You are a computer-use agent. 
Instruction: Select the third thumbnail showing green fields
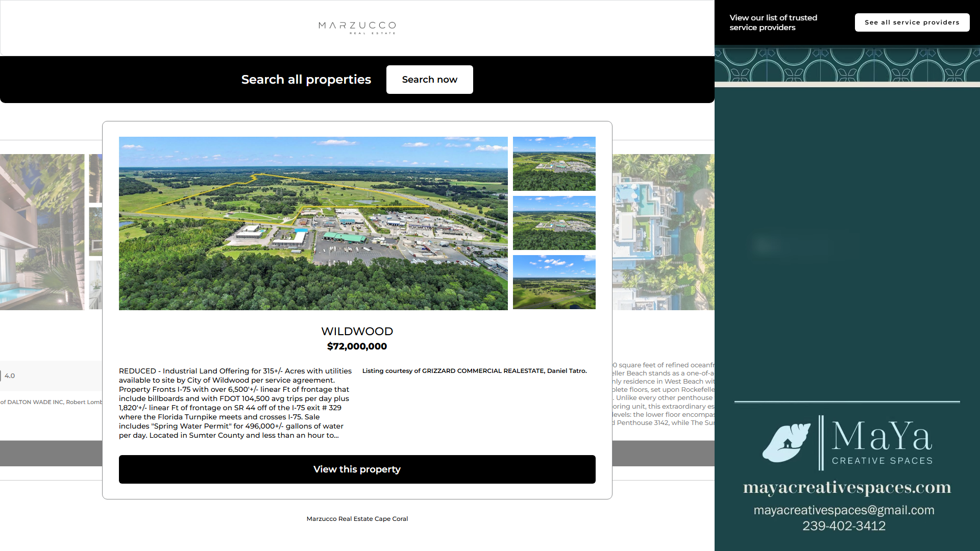(554, 282)
